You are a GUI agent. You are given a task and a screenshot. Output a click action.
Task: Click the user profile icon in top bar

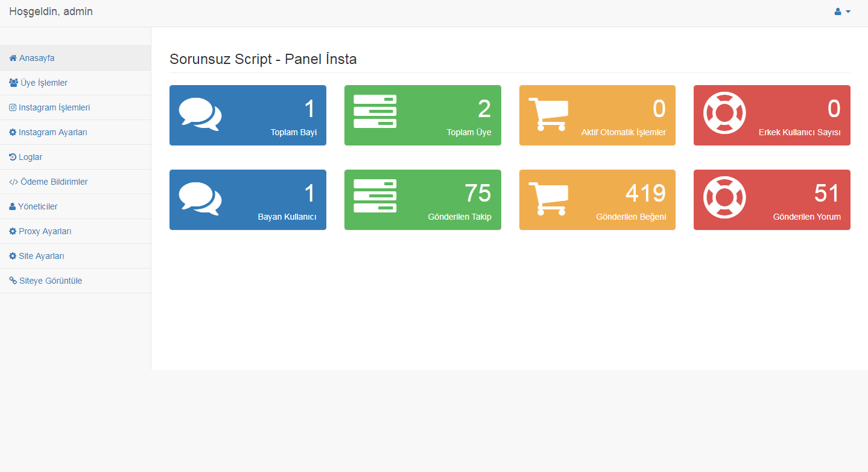click(x=838, y=11)
